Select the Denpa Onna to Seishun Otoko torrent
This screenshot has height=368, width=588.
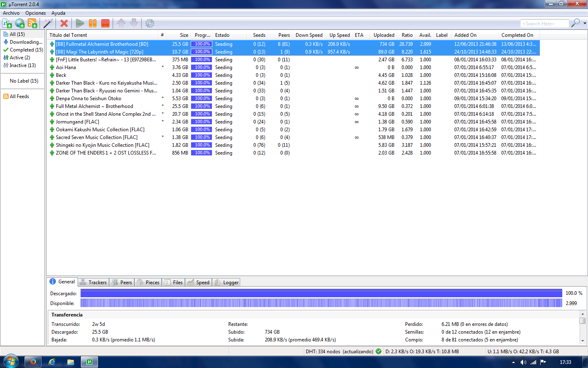click(x=293, y=99)
